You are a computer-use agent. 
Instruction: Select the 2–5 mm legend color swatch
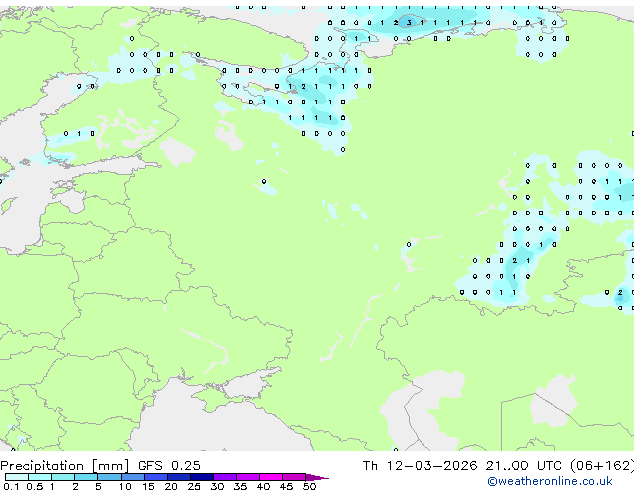[86, 477]
